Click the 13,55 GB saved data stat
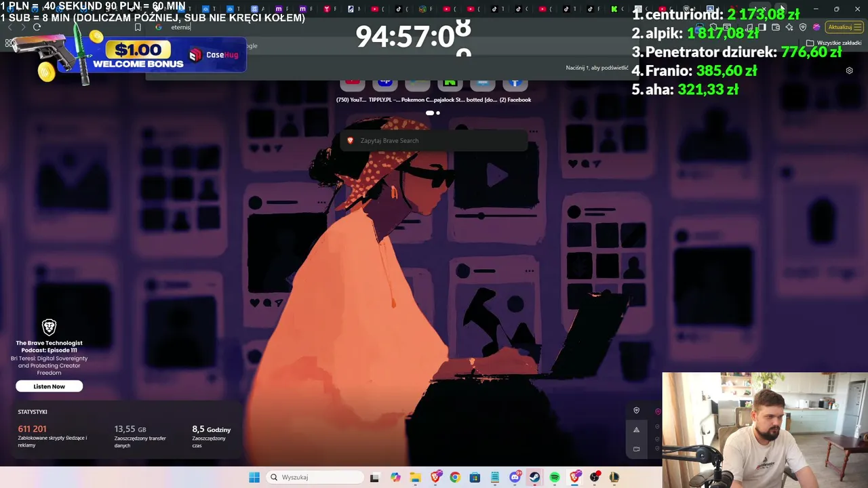 pos(130,429)
